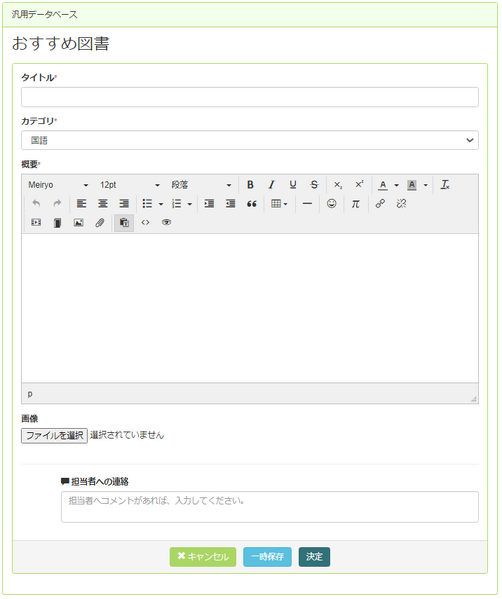Click the p element path in status bar
The height and width of the screenshot is (599, 502).
[x=30, y=393]
